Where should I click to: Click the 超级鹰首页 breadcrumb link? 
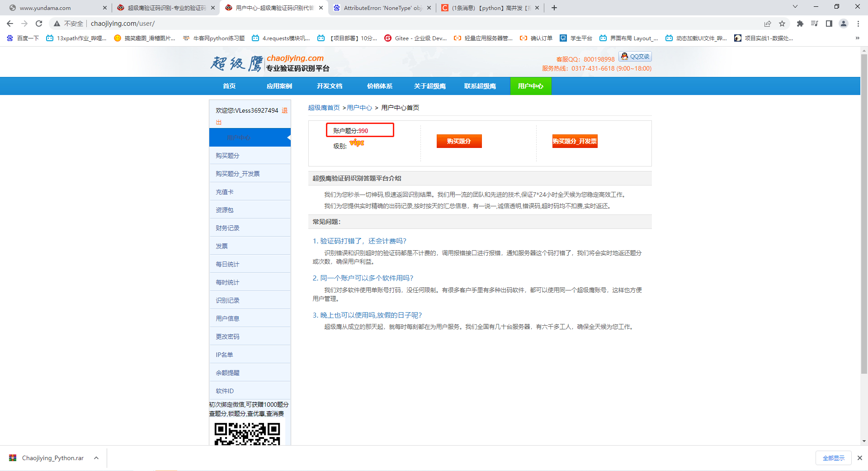(324, 108)
